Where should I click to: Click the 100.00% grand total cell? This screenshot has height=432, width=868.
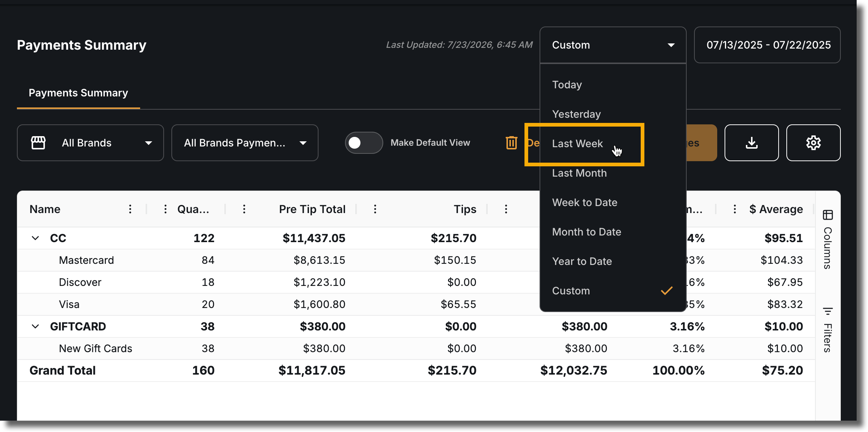679,371
